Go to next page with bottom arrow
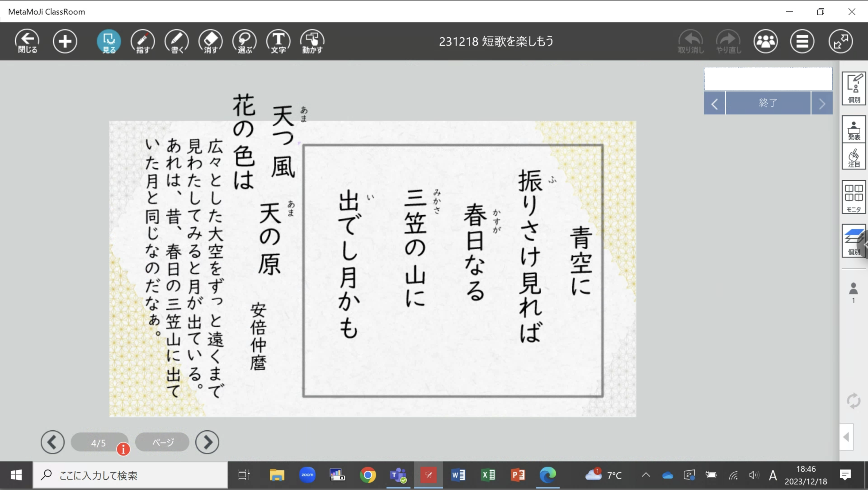Image resolution: width=868 pixels, height=490 pixels. [x=207, y=442]
